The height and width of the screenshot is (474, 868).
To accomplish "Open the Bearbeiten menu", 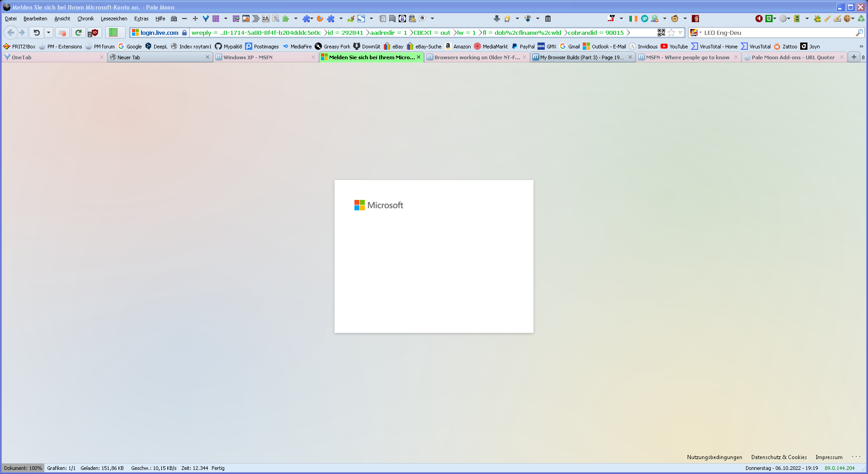I will [x=35, y=19].
